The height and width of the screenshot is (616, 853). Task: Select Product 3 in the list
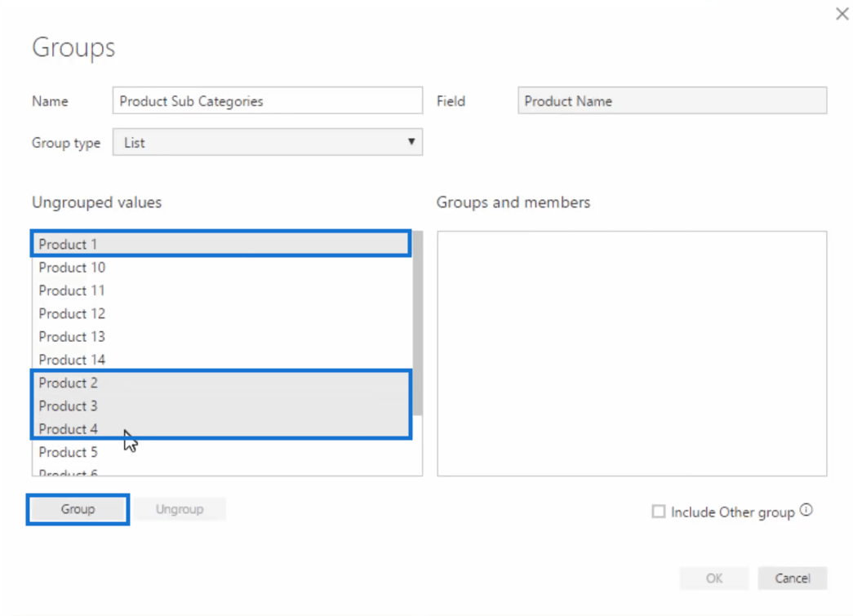point(221,406)
